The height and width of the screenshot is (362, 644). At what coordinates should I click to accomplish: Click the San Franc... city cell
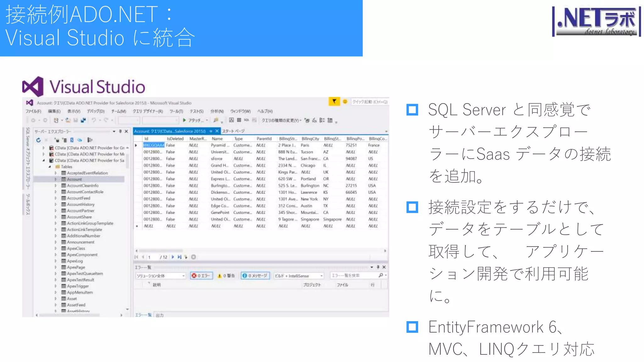tap(310, 159)
